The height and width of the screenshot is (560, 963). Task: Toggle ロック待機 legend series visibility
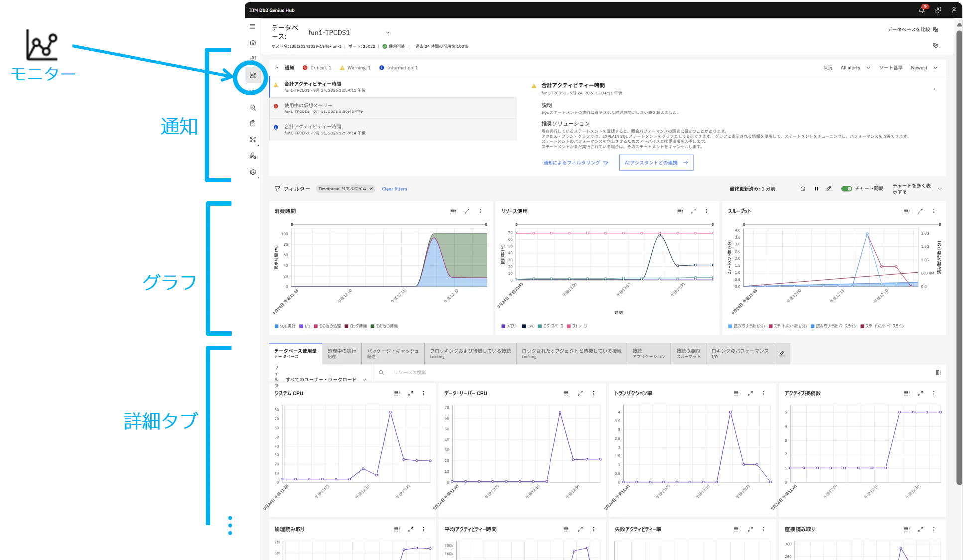point(356,326)
